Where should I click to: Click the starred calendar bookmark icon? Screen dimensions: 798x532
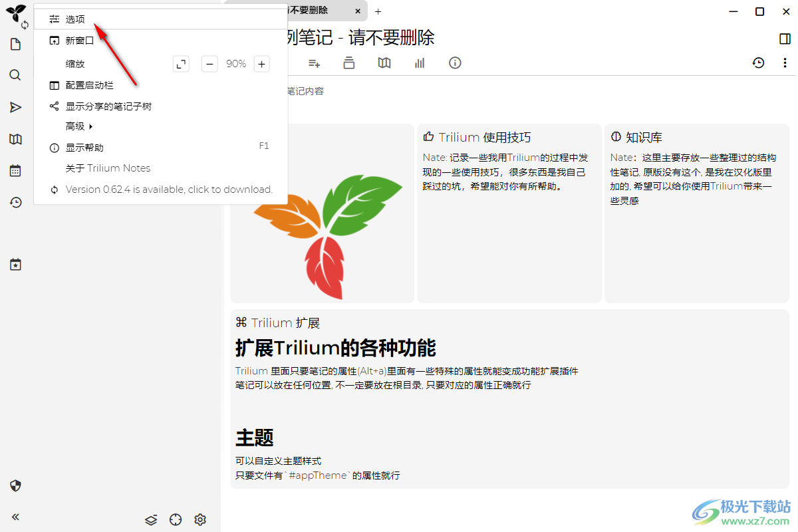15,265
